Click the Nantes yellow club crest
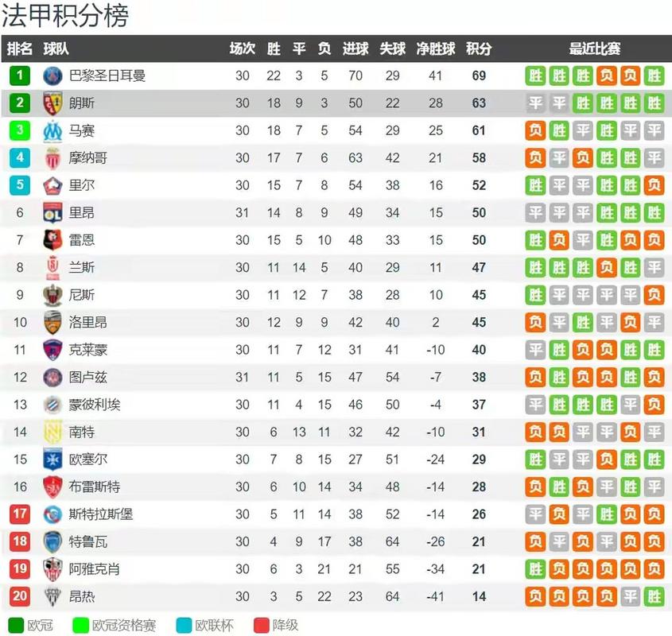Viewport: 672px width, 636px height. click(52, 432)
